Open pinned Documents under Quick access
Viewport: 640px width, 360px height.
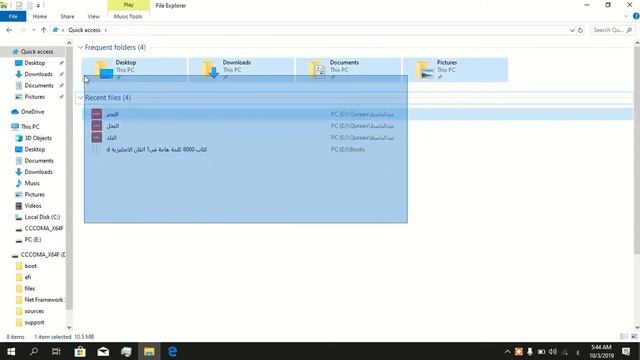click(39, 85)
